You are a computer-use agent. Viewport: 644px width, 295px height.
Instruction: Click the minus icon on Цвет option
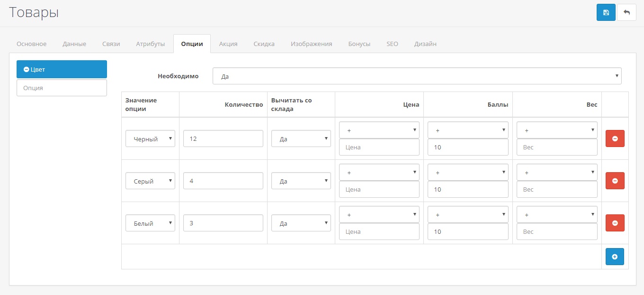27,69
